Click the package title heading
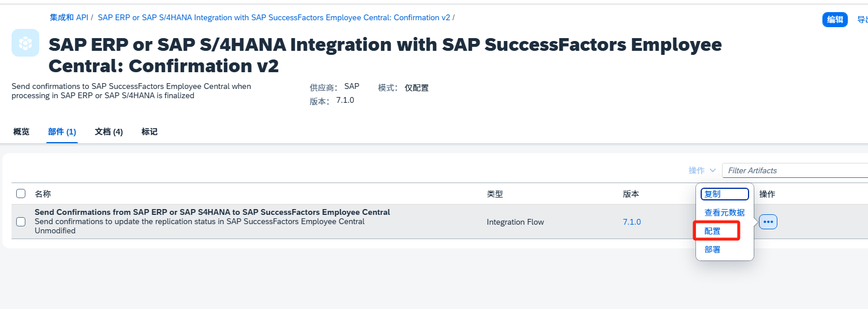 [x=385, y=55]
